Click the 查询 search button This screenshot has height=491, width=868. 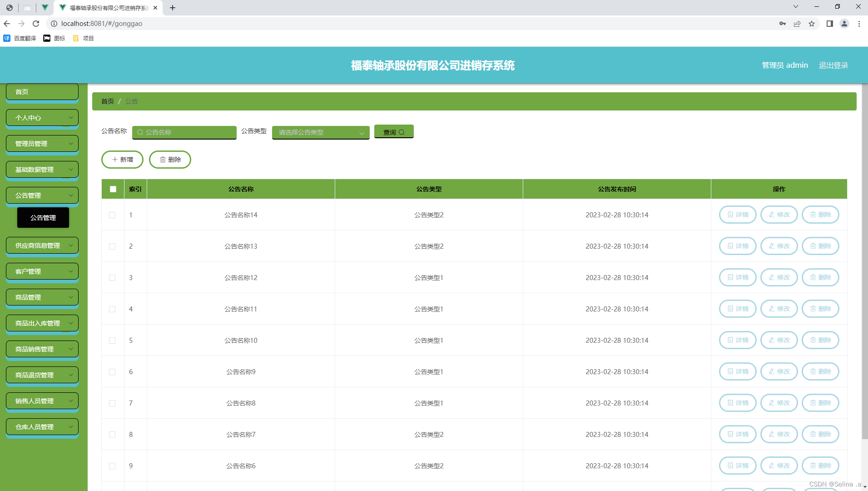point(394,132)
